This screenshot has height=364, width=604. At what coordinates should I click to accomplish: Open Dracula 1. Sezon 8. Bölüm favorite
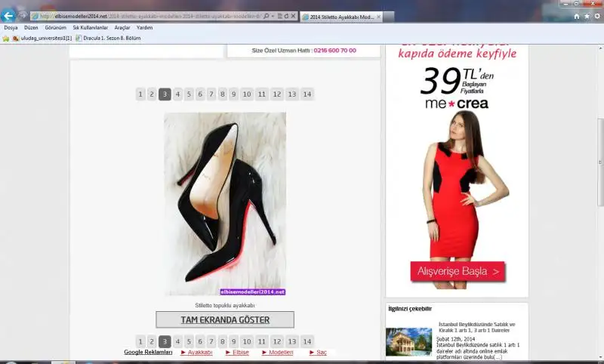point(108,38)
